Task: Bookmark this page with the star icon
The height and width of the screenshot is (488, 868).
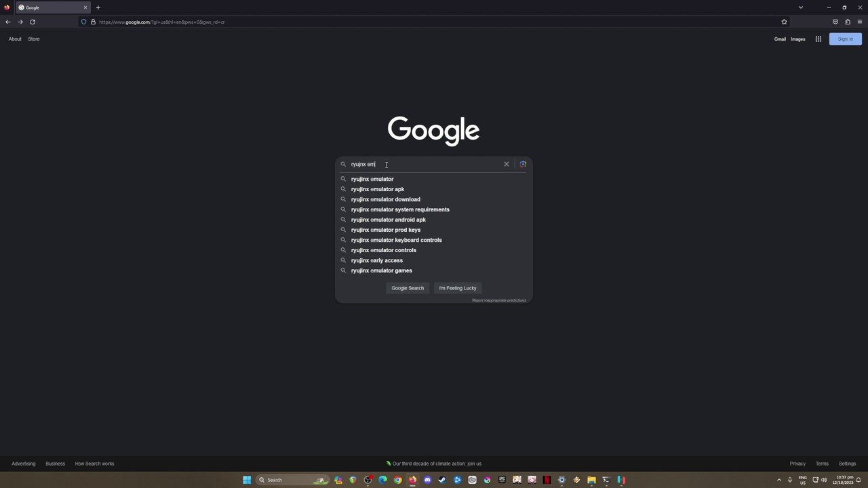Action: click(784, 22)
